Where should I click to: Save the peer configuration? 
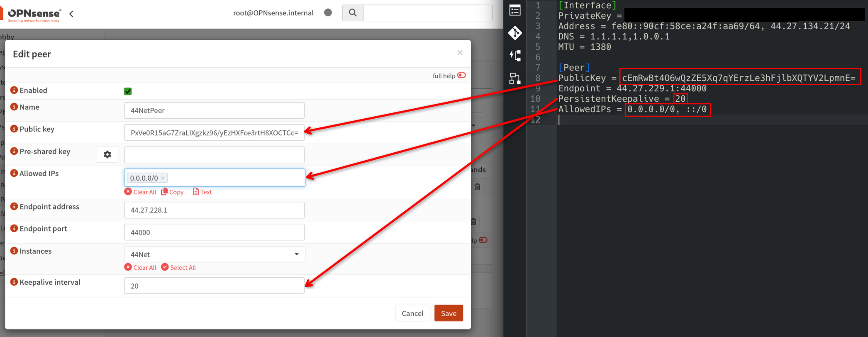coord(449,313)
